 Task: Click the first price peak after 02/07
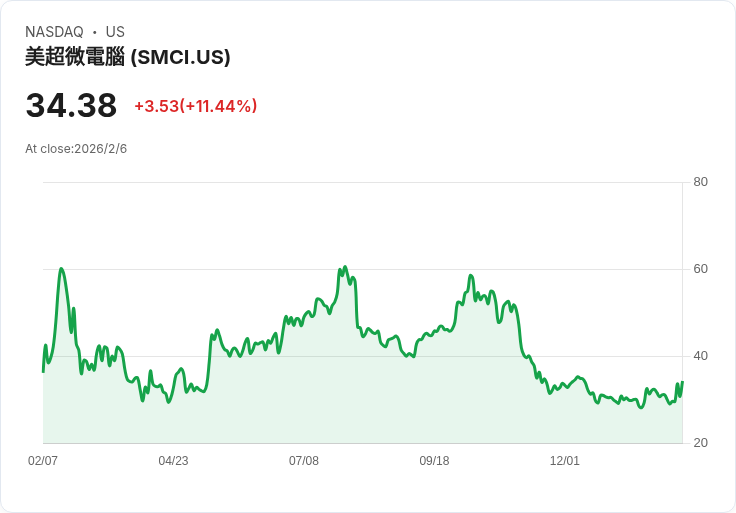tap(61, 269)
